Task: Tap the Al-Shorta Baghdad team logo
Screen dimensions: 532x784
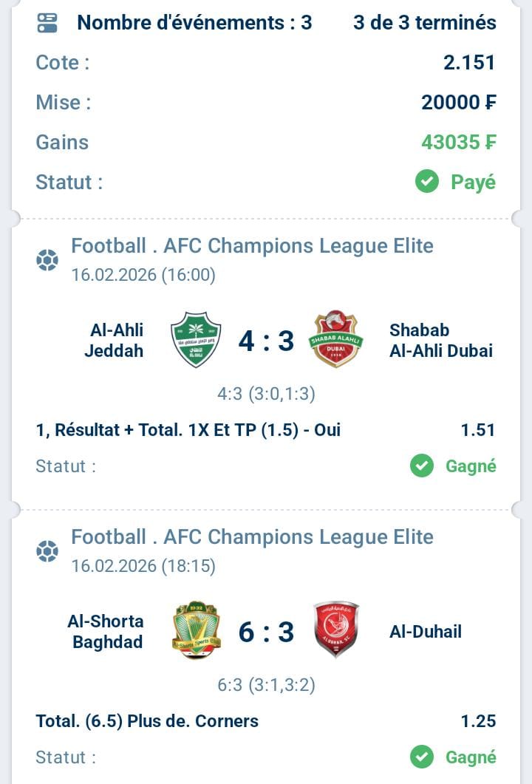Action: (196, 630)
